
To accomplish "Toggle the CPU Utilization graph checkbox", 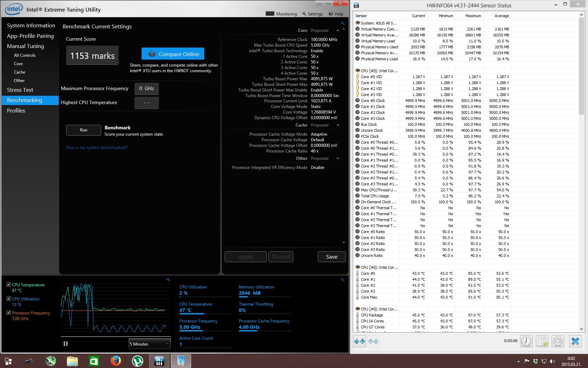I will (8, 299).
